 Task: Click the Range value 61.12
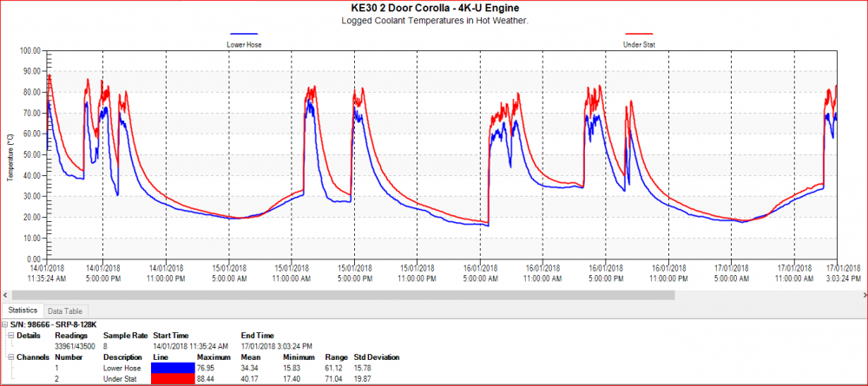point(334,368)
